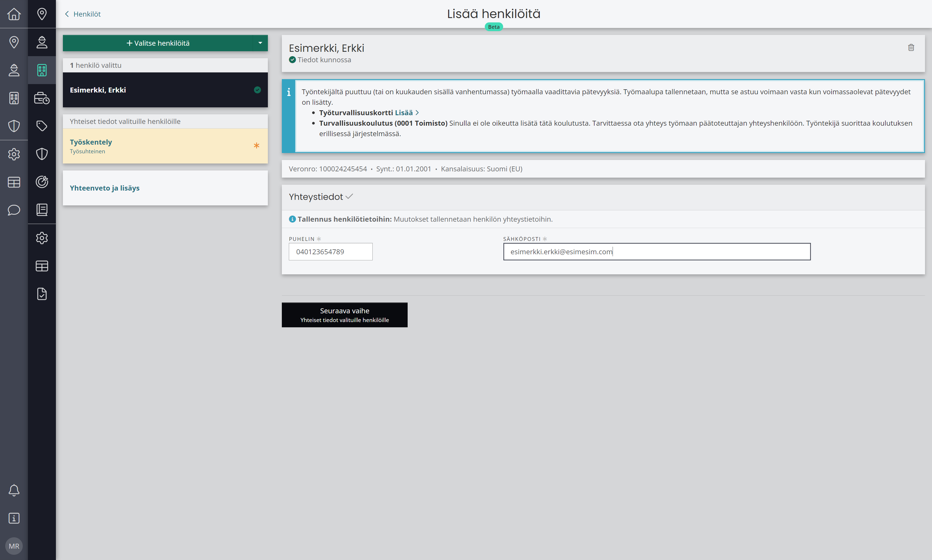Image resolution: width=932 pixels, height=560 pixels.
Task: Click the Seuraava vaihe button
Action: pyautogui.click(x=344, y=315)
